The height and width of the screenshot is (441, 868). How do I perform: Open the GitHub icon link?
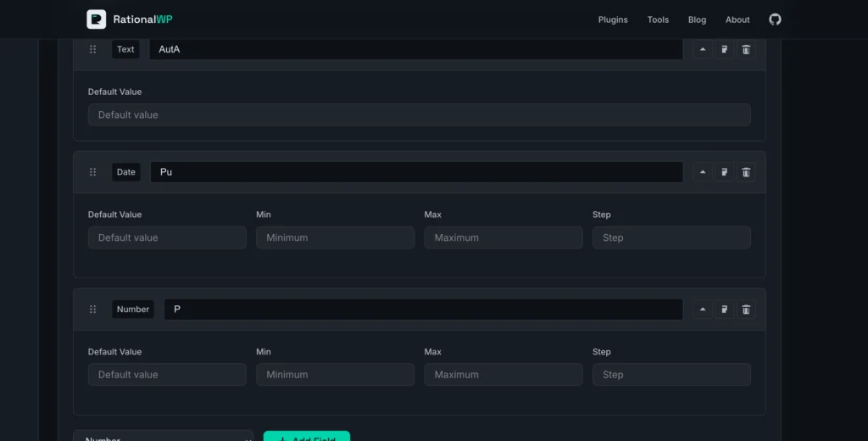click(x=775, y=20)
